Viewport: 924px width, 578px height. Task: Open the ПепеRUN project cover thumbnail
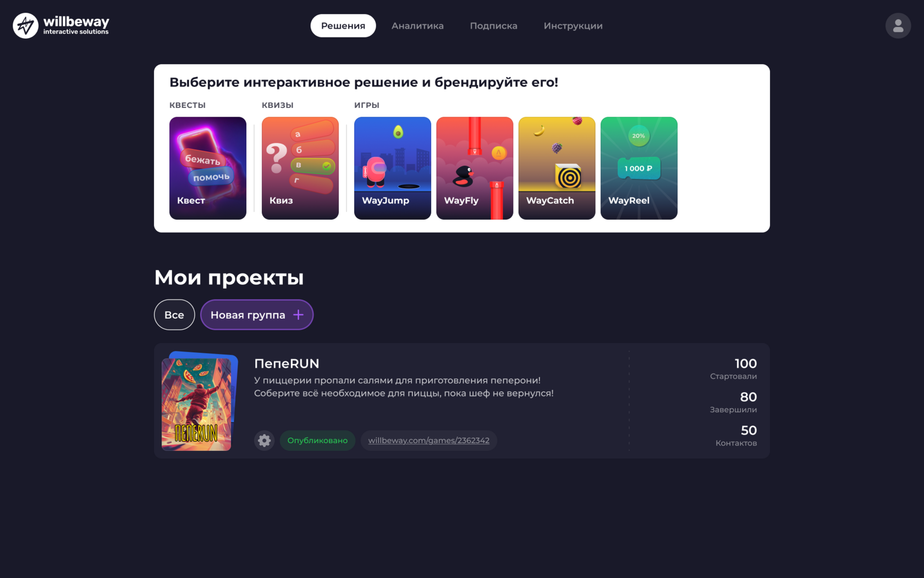(x=199, y=401)
